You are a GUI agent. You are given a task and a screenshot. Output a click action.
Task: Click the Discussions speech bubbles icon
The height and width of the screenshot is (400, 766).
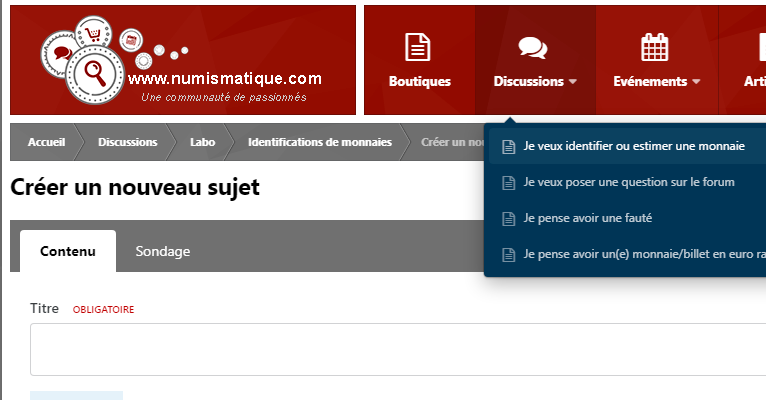[532, 48]
